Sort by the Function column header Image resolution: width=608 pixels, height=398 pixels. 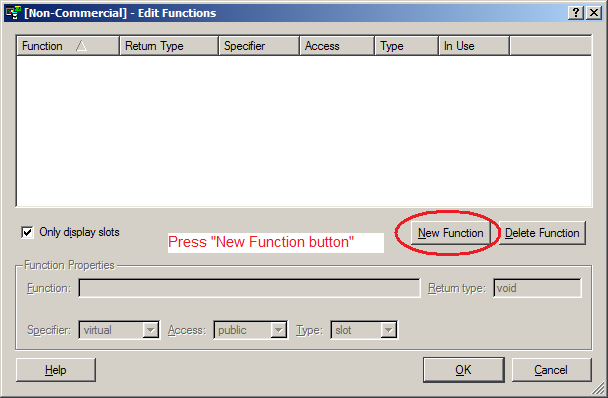(68, 46)
